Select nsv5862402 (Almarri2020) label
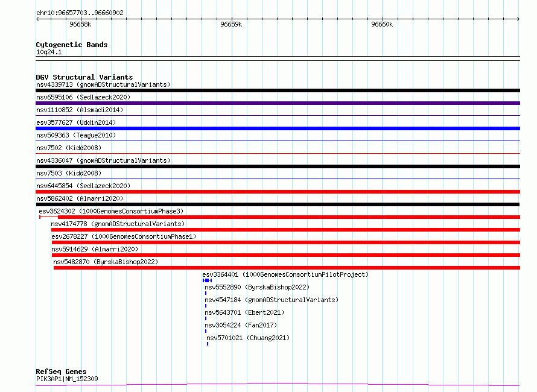The width and height of the screenshot is (537, 392). click(80, 198)
